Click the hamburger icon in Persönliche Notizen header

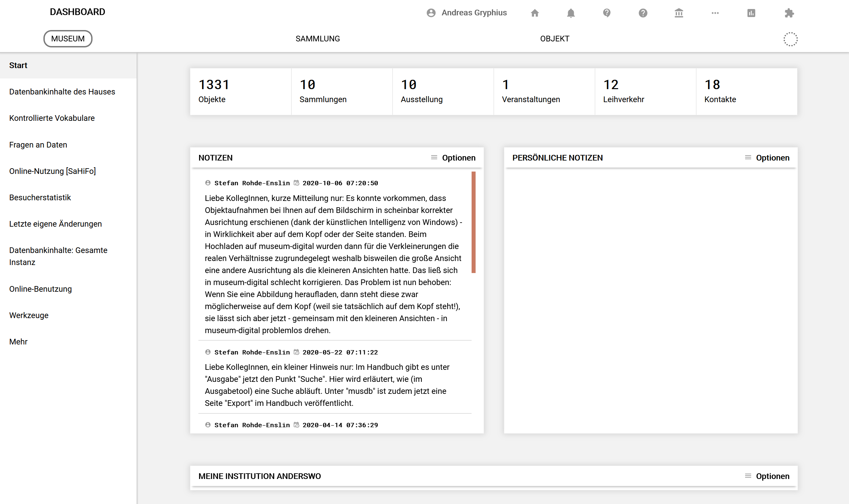pyautogui.click(x=748, y=157)
